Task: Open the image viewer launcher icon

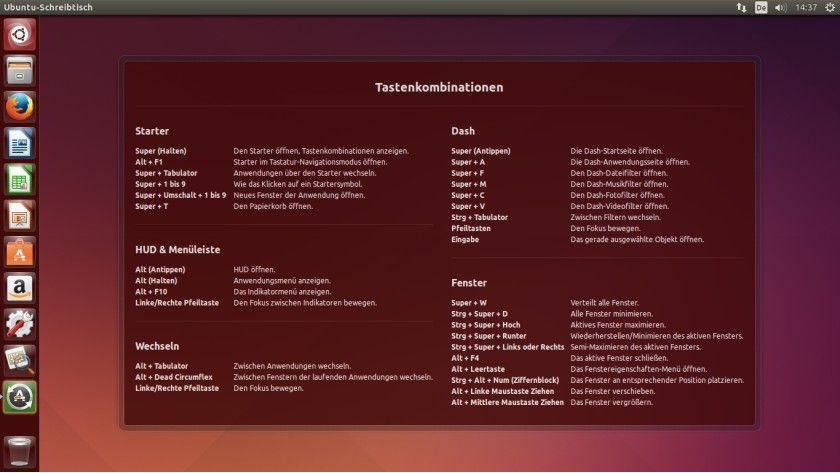Action: click(x=20, y=361)
